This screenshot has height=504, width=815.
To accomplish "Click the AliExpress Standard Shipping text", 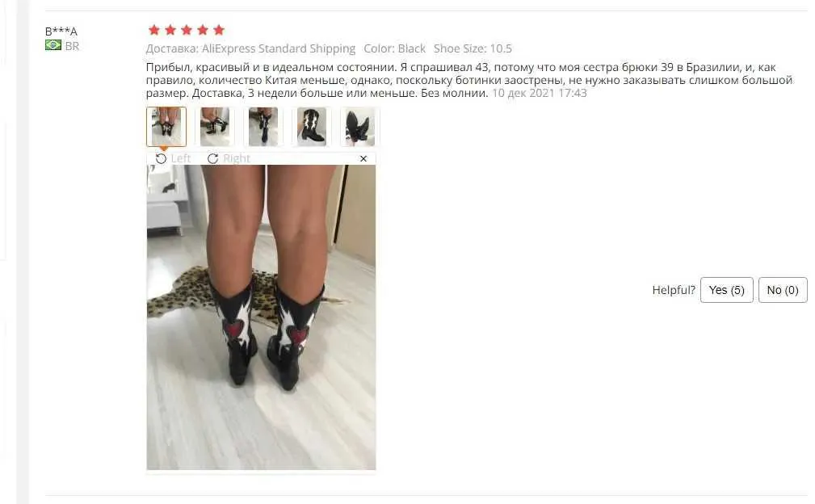I will click(278, 48).
